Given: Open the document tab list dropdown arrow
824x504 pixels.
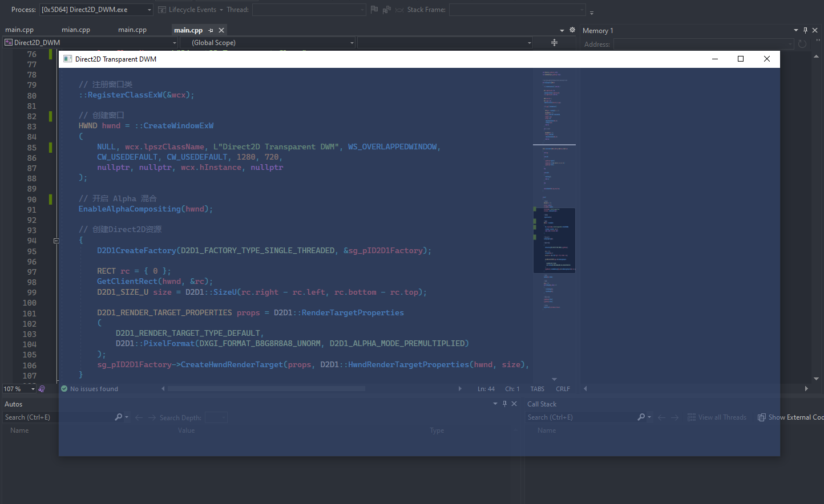Looking at the screenshot, I should click(x=562, y=31).
